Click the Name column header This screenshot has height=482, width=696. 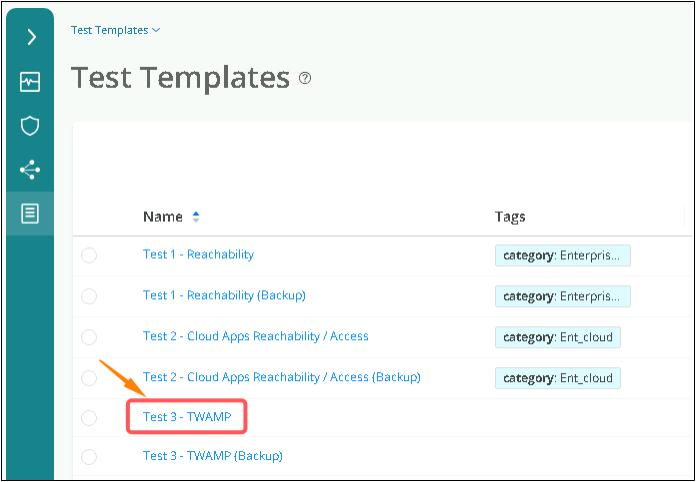[x=162, y=217]
